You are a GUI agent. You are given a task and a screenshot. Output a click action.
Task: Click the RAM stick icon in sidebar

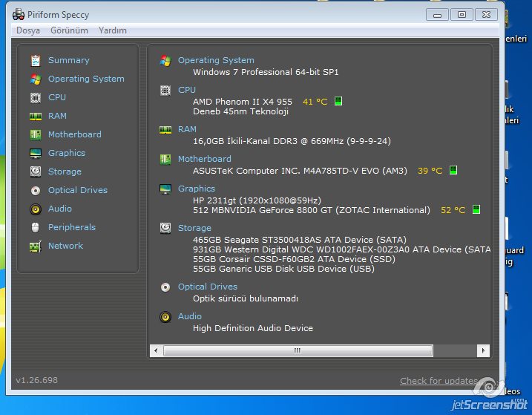(x=36, y=117)
